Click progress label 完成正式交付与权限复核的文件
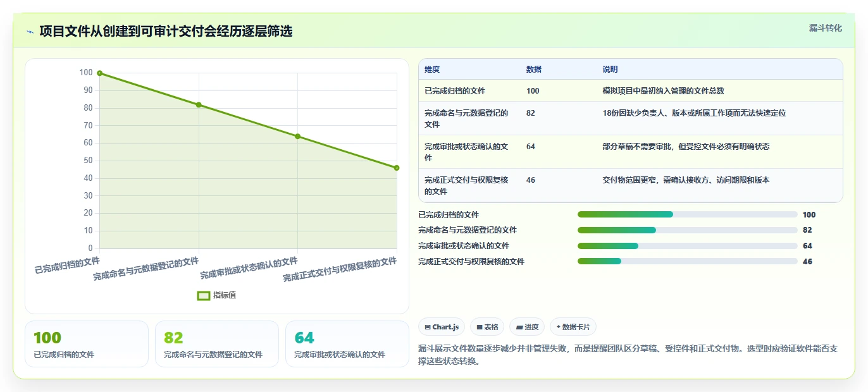Screen dimensions: 868x392 pyautogui.click(x=471, y=262)
